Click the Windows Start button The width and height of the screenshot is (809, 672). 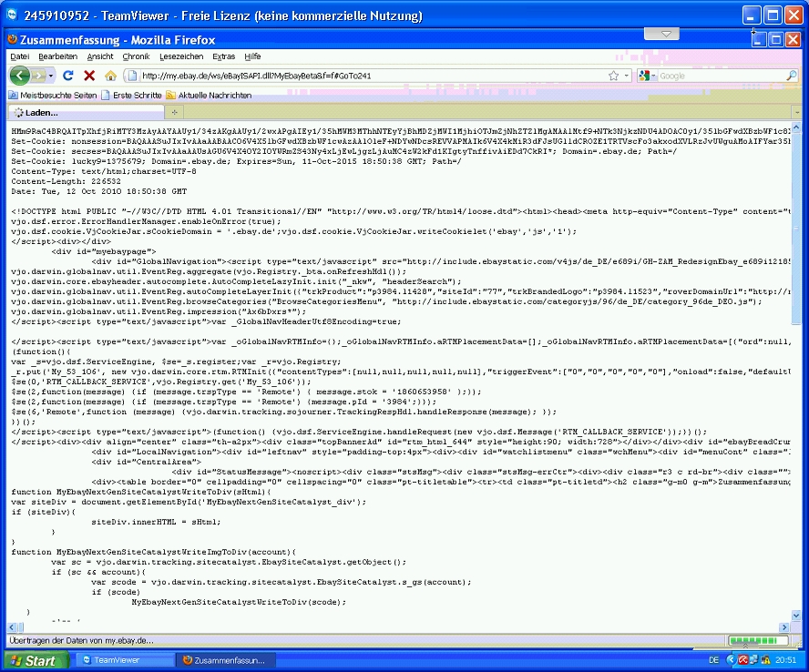tap(36, 661)
